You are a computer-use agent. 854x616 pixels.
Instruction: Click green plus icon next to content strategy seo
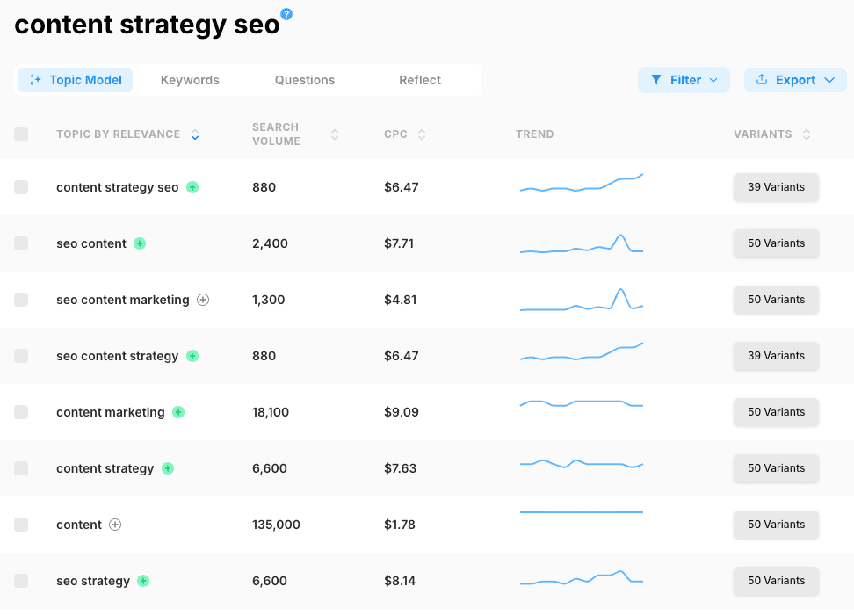click(192, 187)
